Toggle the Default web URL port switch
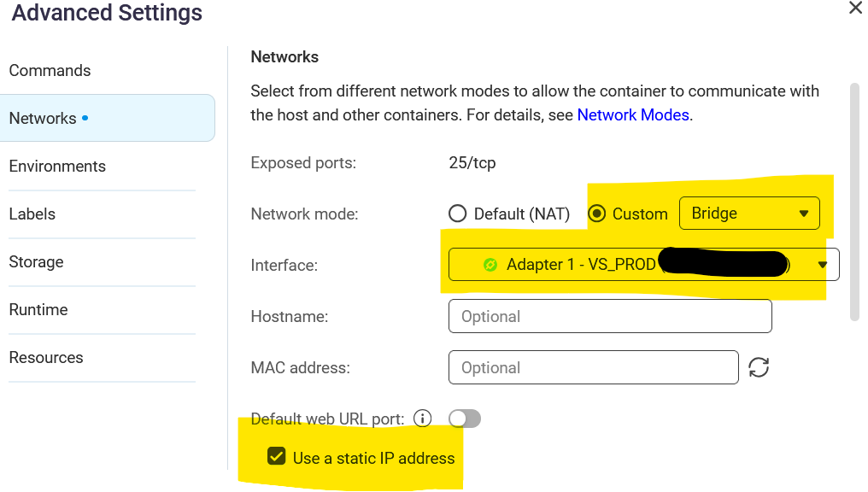 (465, 419)
